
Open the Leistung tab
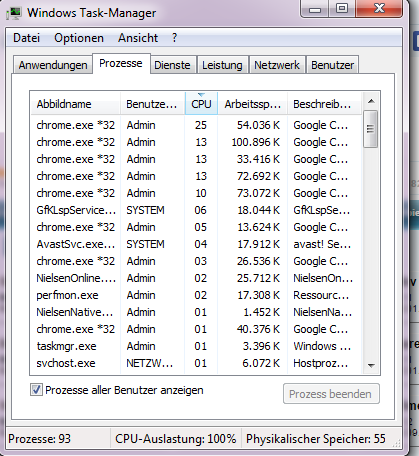222,65
